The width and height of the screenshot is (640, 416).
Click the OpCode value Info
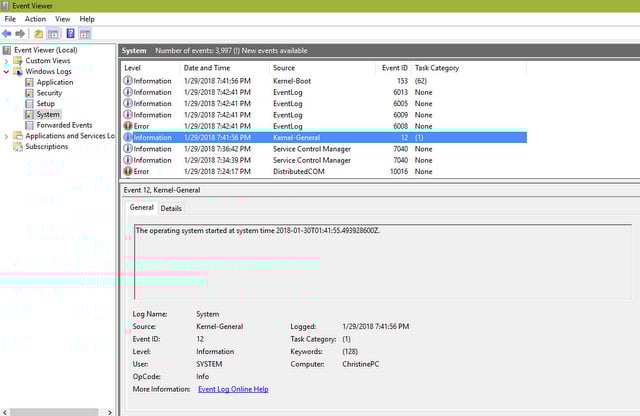pos(202,376)
